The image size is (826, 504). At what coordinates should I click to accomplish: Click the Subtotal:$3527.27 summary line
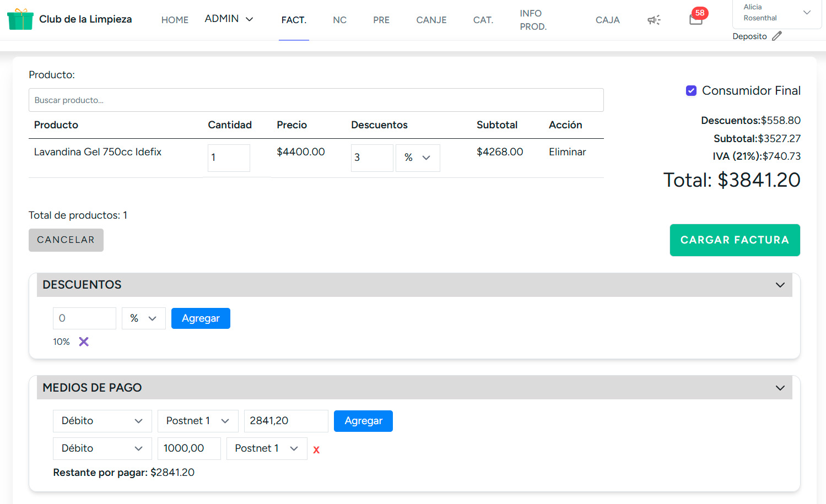pyautogui.click(x=757, y=139)
